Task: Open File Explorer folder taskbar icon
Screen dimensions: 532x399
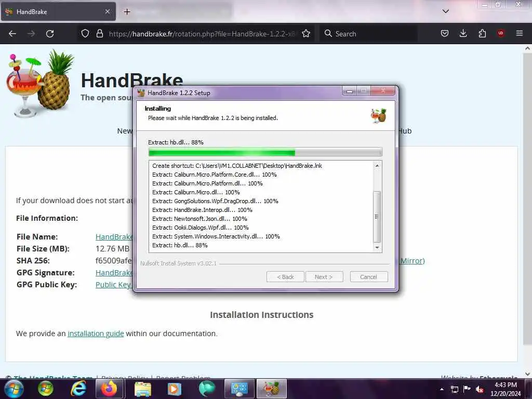Action: tap(142, 389)
